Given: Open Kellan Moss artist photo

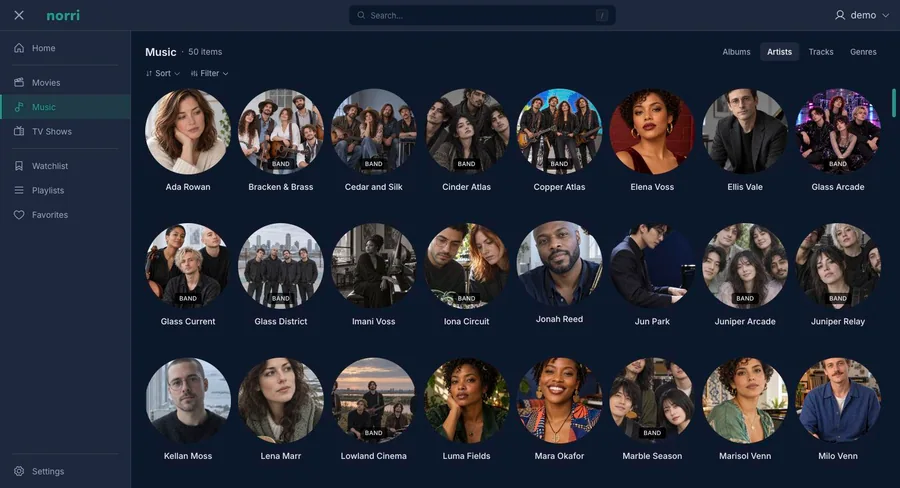Looking at the screenshot, I should [x=188, y=400].
